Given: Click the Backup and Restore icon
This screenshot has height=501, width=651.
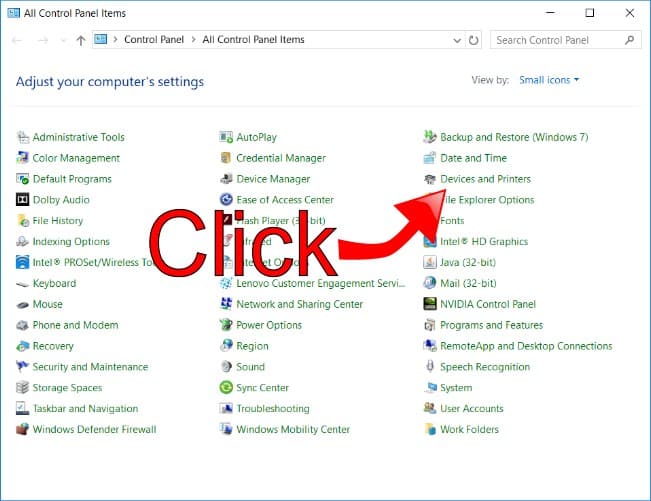Looking at the screenshot, I should click(430, 137).
